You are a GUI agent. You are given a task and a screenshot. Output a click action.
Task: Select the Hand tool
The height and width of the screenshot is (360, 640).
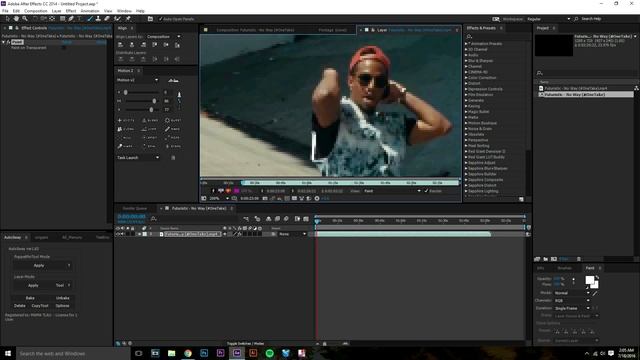point(16,19)
